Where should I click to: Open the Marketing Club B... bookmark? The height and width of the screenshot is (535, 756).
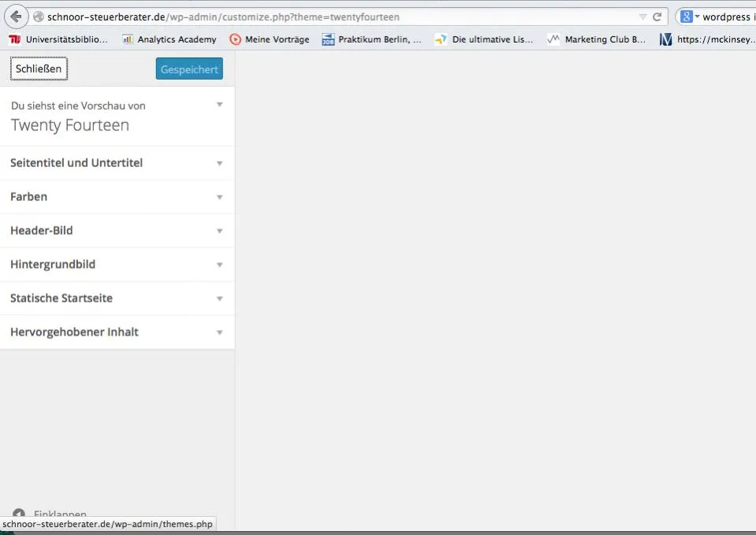pyautogui.click(x=597, y=39)
